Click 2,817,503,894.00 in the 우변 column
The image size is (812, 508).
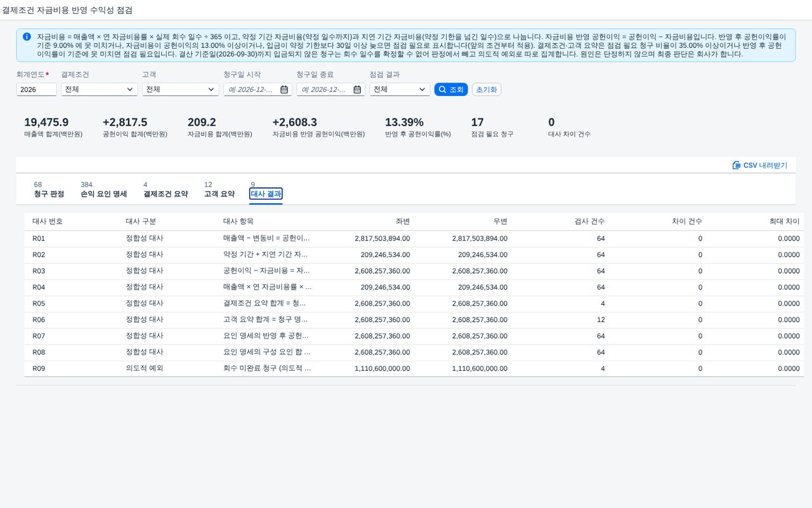click(x=480, y=238)
